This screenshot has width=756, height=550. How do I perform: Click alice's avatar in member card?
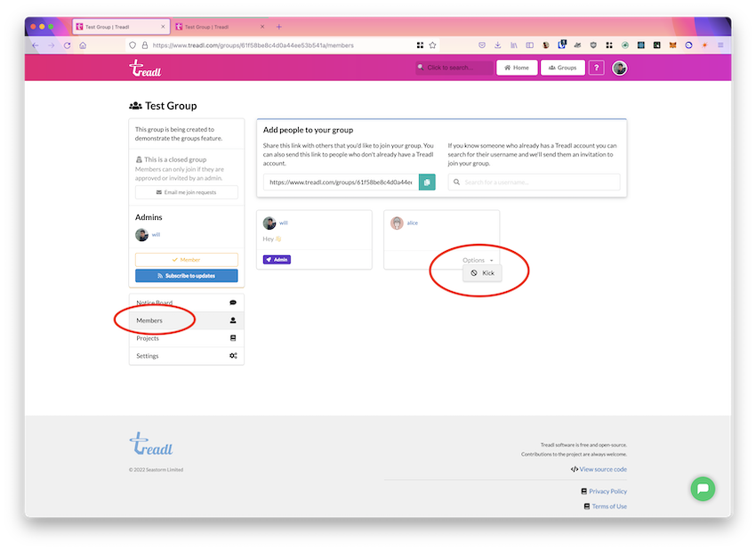[x=397, y=222]
